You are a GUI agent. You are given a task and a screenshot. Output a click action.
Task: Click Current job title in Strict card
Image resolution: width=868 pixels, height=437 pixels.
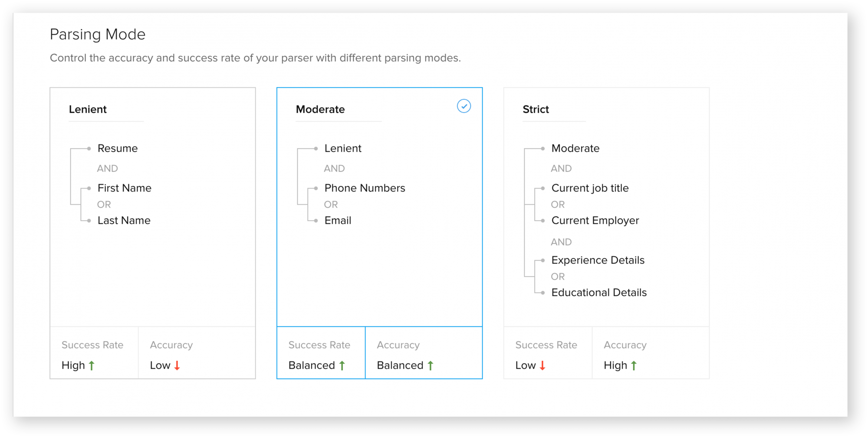tap(590, 188)
